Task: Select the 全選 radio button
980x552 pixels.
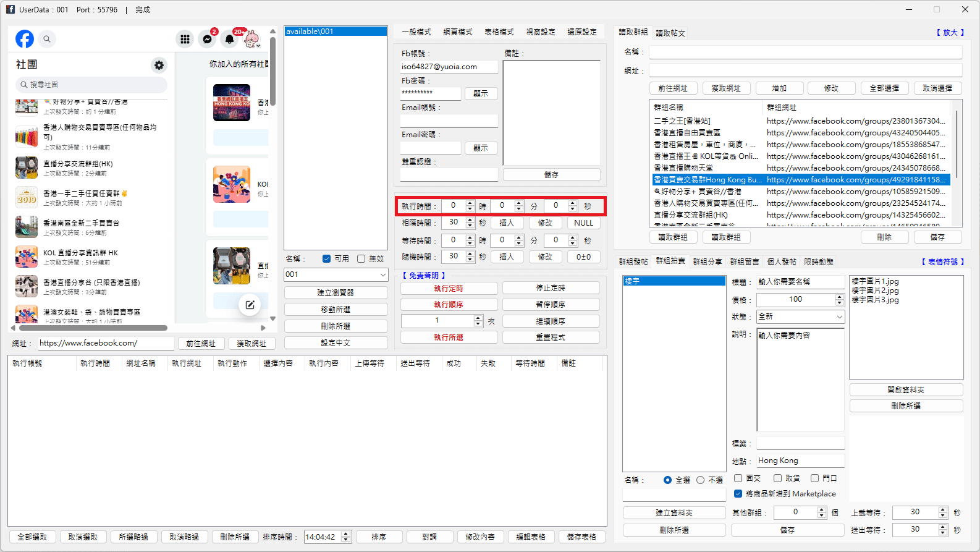Action: pyautogui.click(x=667, y=480)
